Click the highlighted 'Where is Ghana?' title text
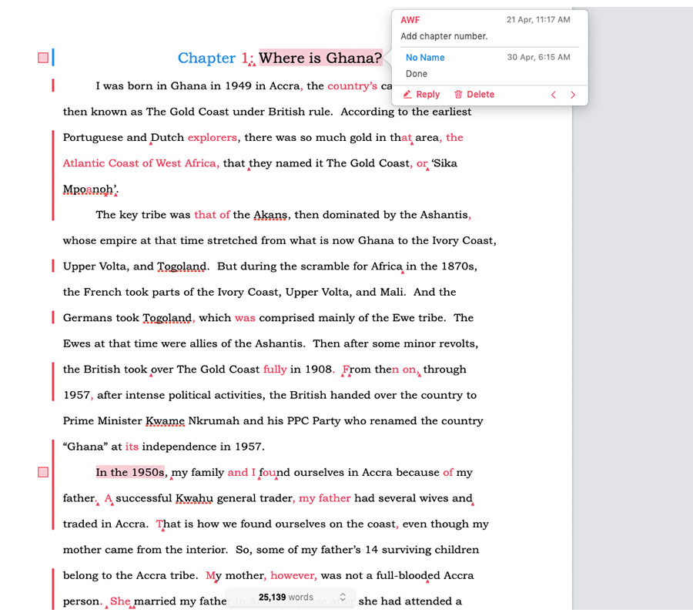The width and height of the screenshot is (693, 616). click(x=320, y=58)
